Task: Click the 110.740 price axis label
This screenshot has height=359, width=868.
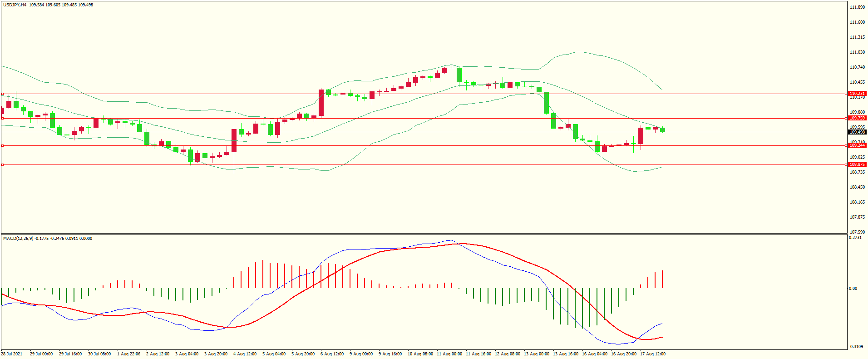Action: [x=857, y=67]
